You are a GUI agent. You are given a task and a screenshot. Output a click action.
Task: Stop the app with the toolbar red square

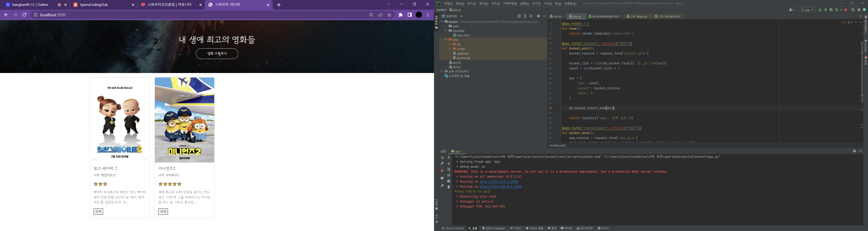click(846, 10)
